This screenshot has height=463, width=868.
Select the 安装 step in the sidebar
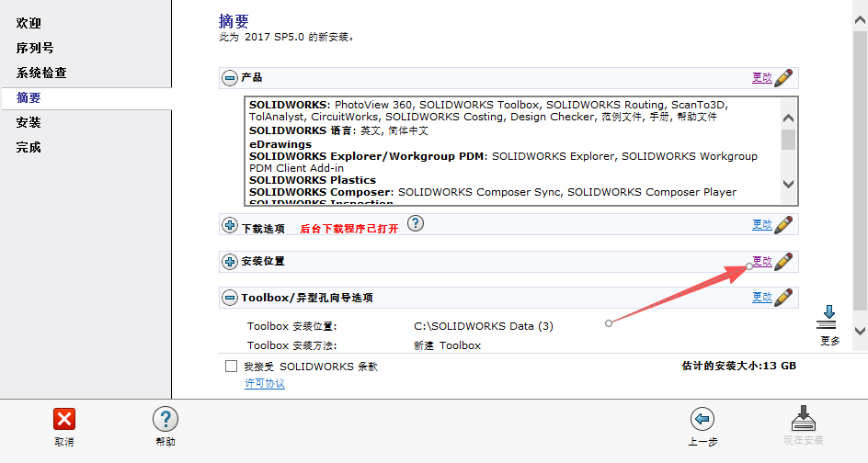coord(29,123)
